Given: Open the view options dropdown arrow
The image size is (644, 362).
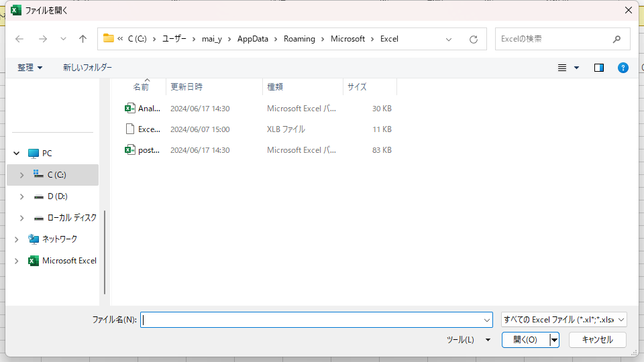Looking at the screenshot, I should tap(577, 68).
